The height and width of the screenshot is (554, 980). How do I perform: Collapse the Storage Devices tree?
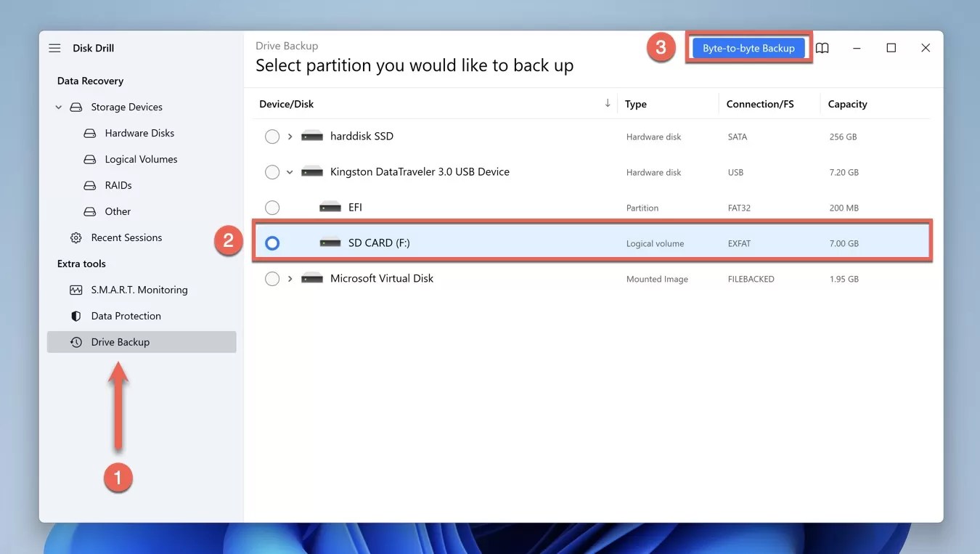[x=59, y=107]
